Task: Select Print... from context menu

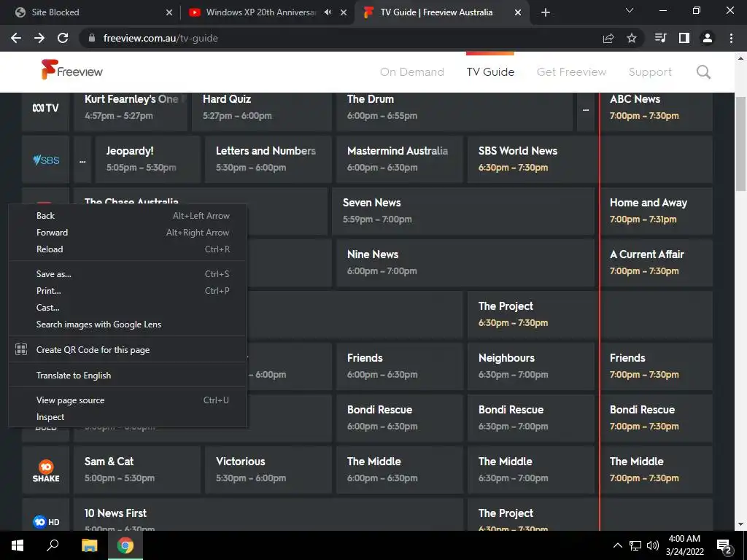Action: click(x=128, y=290)
